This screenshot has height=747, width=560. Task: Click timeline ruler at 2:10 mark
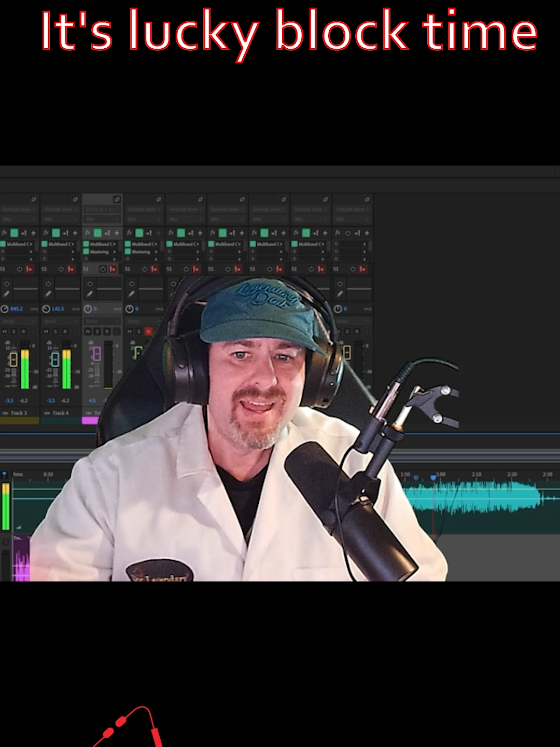pyautogui.click(x=477, y=474)
